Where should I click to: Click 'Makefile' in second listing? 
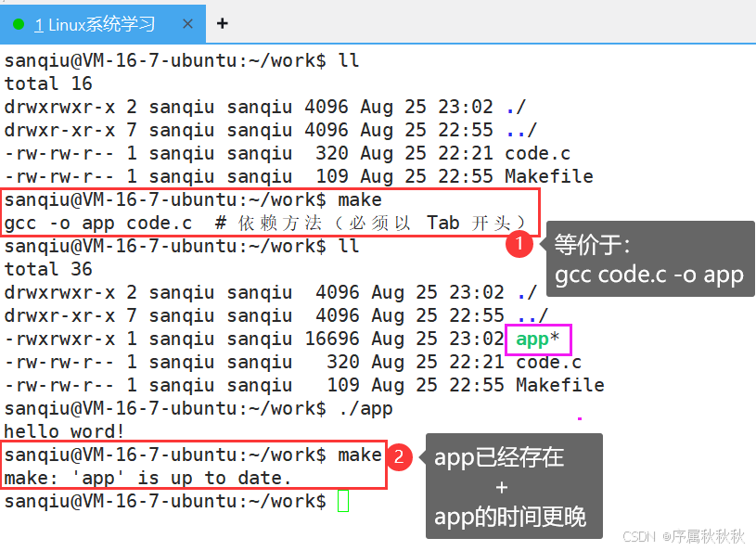560,385
